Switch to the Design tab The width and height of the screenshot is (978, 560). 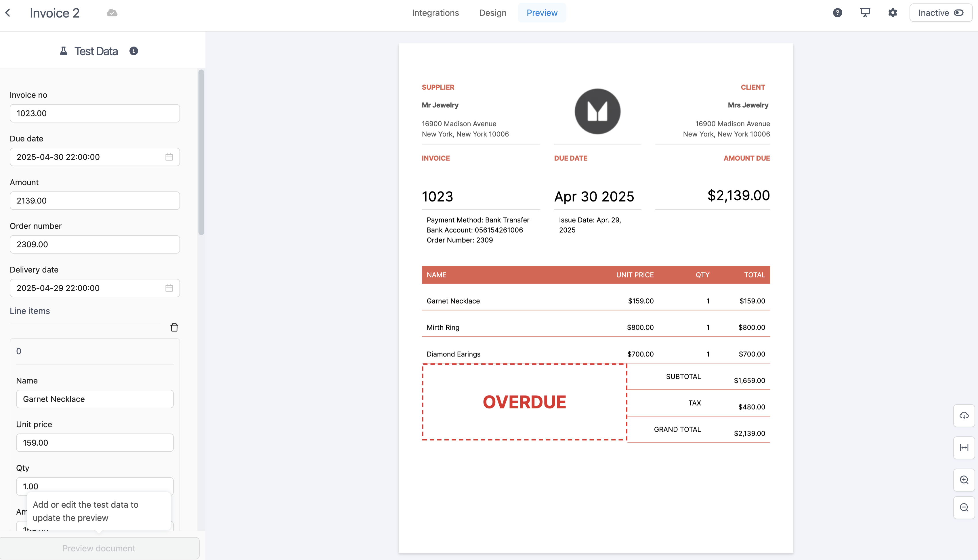click(492, 13)
